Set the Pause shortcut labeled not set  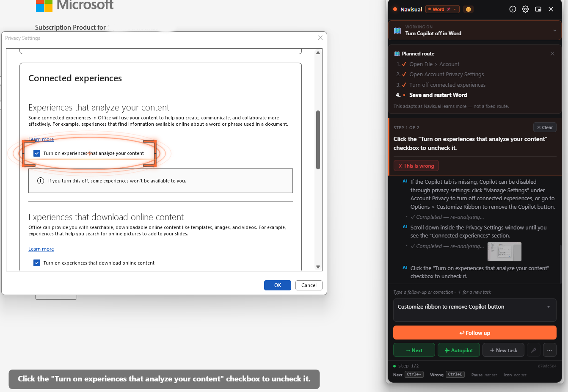point(491,375)
